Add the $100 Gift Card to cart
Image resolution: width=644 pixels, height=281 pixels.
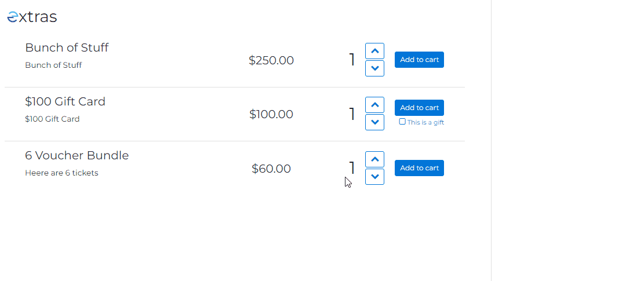tap(419, 108)
